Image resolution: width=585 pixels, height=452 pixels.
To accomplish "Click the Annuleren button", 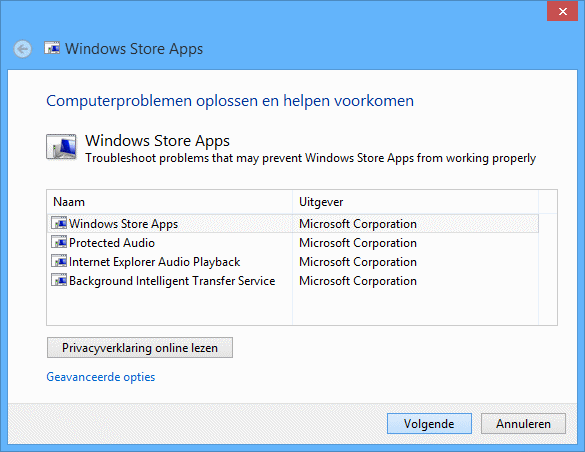I will point(523,424).
